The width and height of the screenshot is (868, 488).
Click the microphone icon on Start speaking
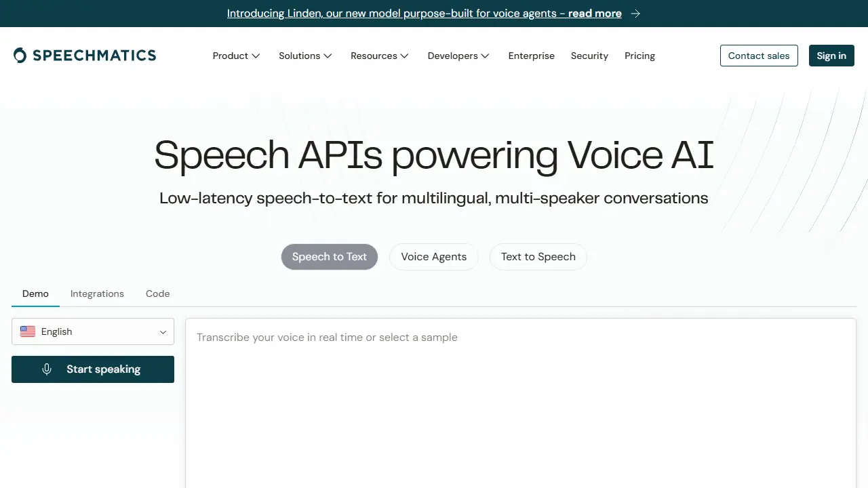pos(47,369)
